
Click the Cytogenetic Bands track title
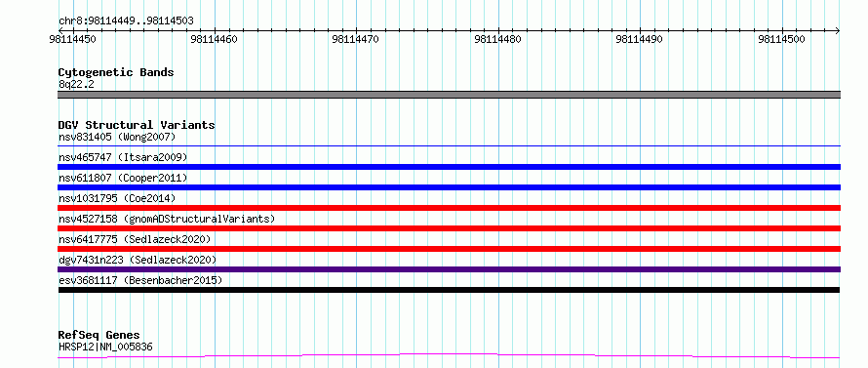(x=116, y=72)
